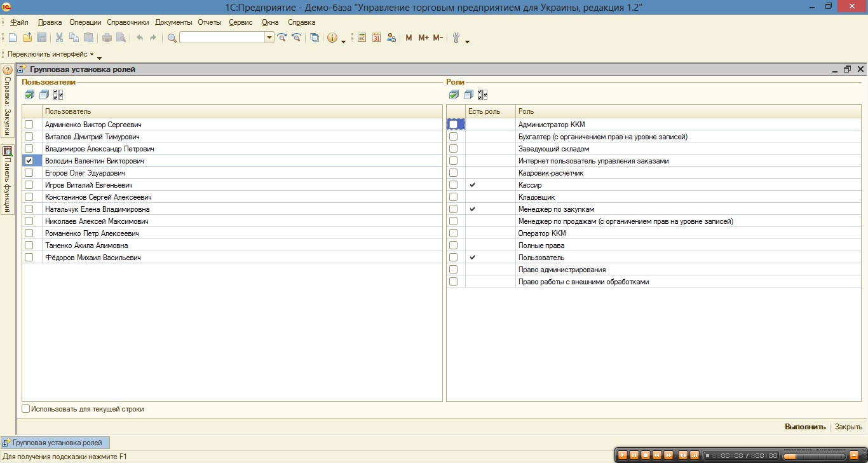The width and height of the screenshot is (868, 463).
Task: Click the Print icon in toolbar
Action: coord(107,38)
